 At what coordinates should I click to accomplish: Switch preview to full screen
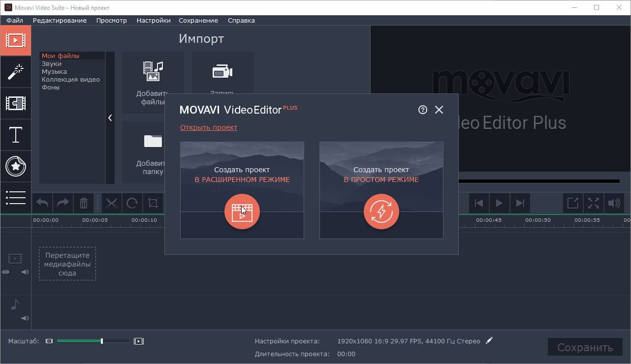[x=594, y=203]
